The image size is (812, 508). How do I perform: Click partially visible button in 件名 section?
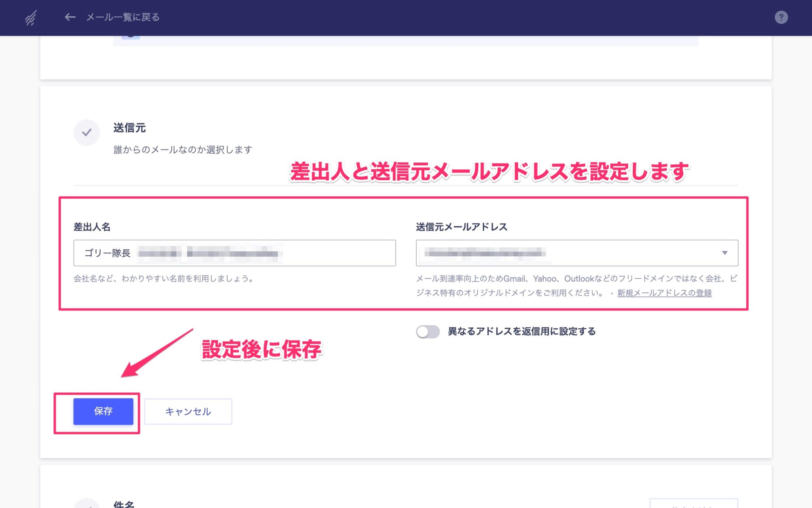693,504
